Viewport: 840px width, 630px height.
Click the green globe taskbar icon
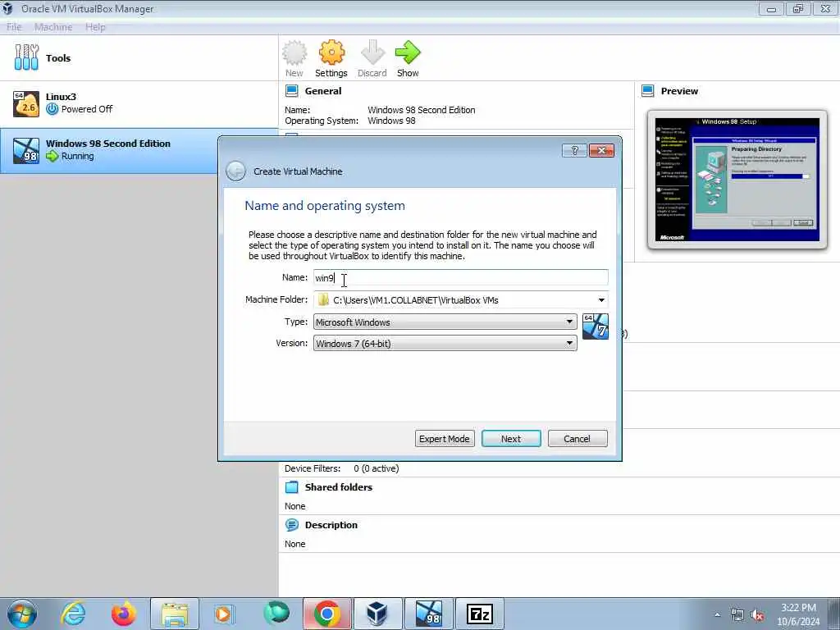pos(276,614)
